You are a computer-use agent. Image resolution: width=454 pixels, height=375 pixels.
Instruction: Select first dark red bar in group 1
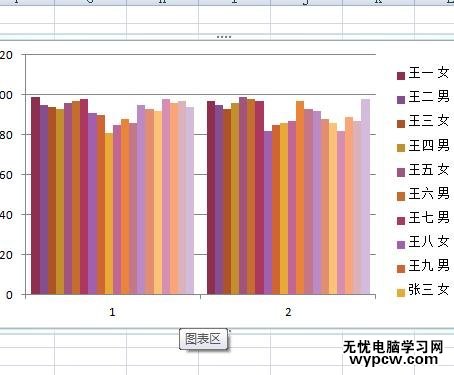click(35, 196)
